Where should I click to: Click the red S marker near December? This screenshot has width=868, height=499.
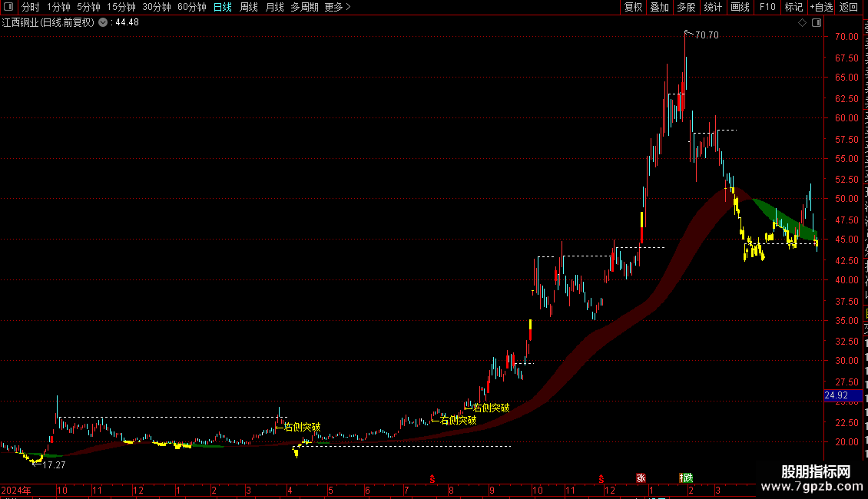coord(601,478)
